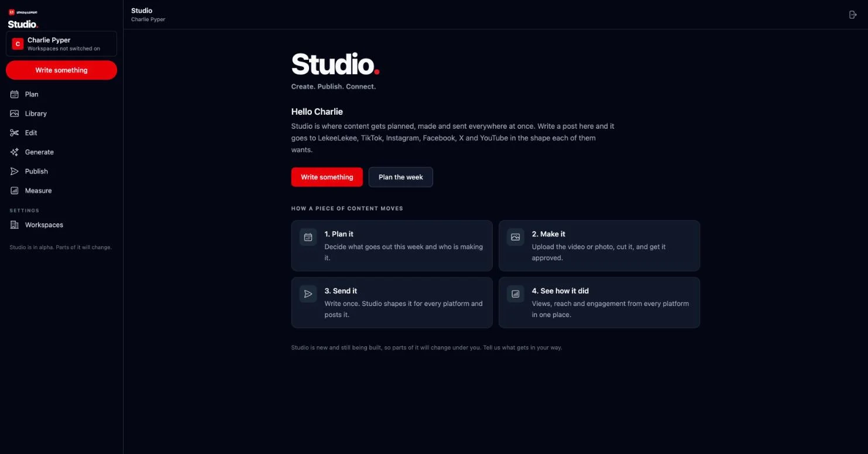The image size is (868, 454).
Task: Click the Hello Charlie heading
Action: pos(317,112)
